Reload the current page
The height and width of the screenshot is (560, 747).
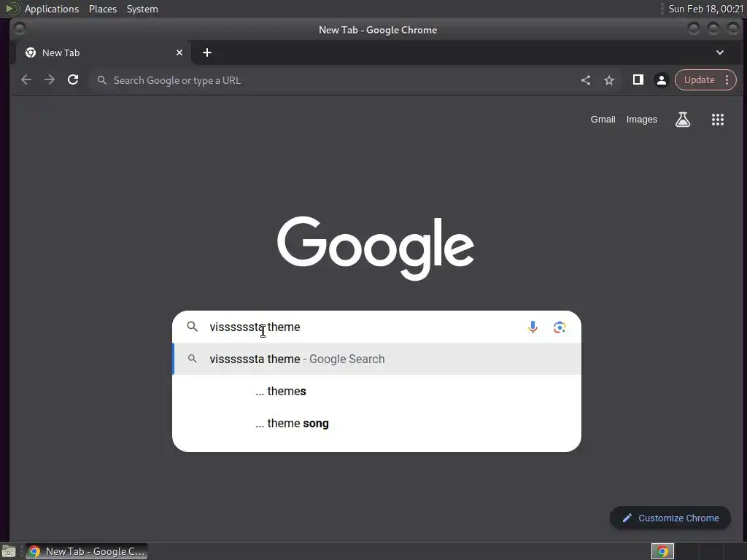click(x=73, y=80)
